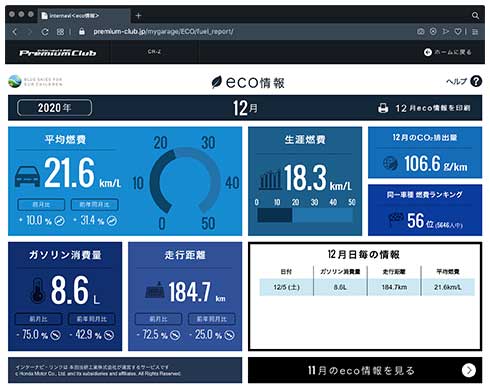The image size is (490, 391).
Task: Click the browser back navigation arrow
Action: pyautogui.click(x=15, y=32)
